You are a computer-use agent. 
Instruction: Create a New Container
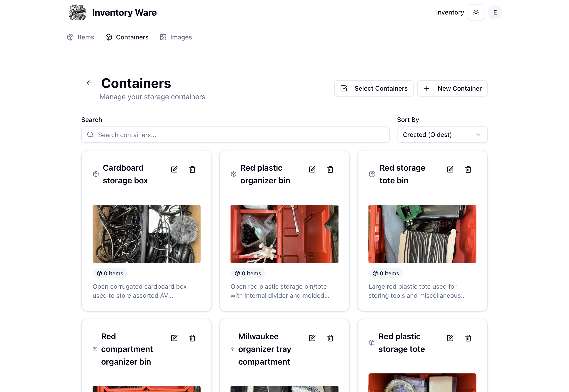tap(452, 88)
